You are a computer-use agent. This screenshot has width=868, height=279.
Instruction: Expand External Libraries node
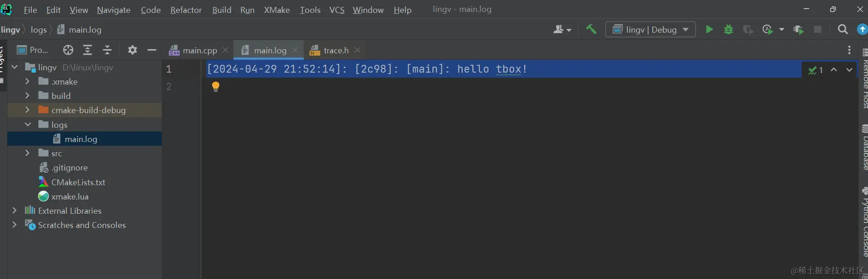pyautogui.click(x=15, y=211)
